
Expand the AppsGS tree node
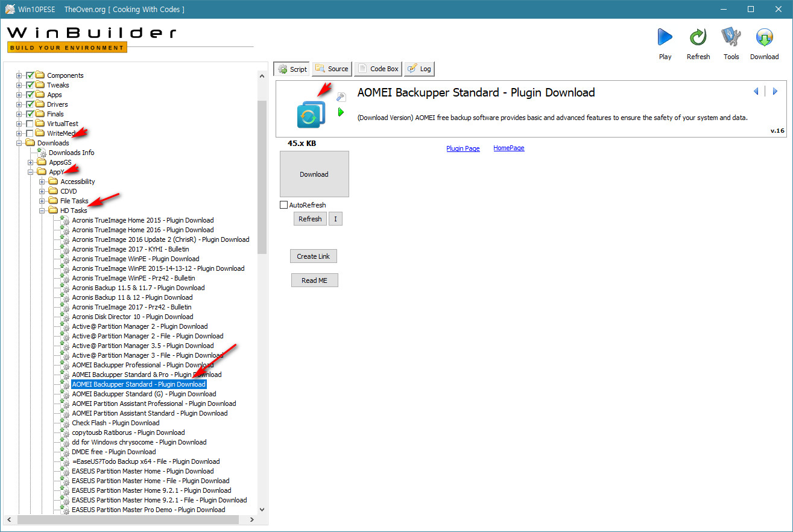click(31, 162)
